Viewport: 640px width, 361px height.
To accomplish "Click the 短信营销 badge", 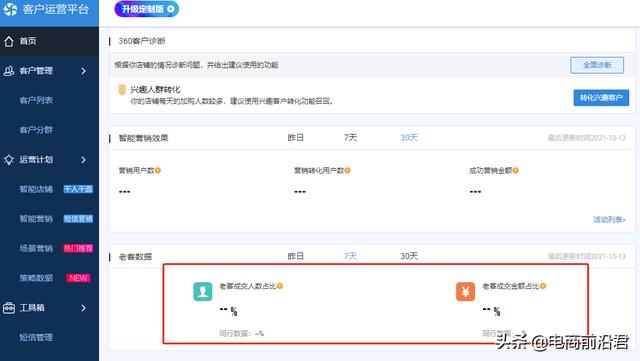I will coord(78,219).
